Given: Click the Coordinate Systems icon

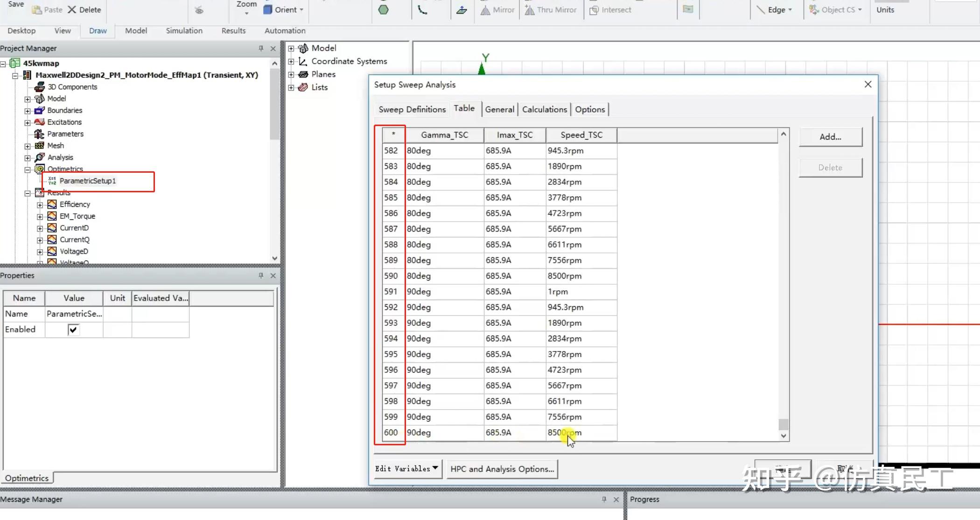Looking at the screenshot, I should [x=303, y=61].
